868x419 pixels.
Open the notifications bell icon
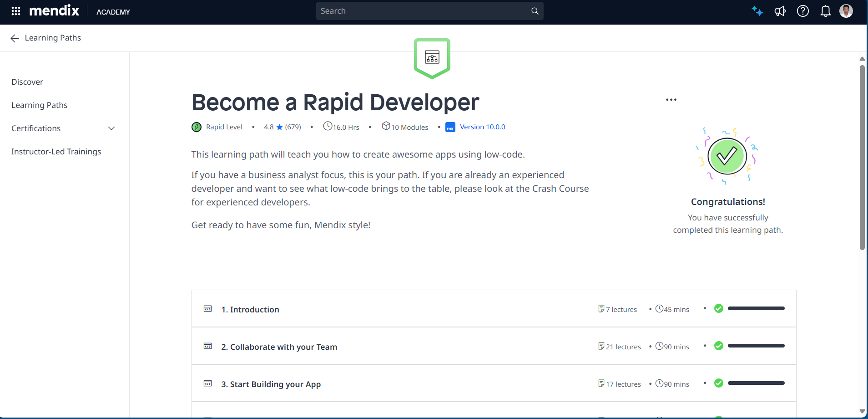click(x=825, y=11)
